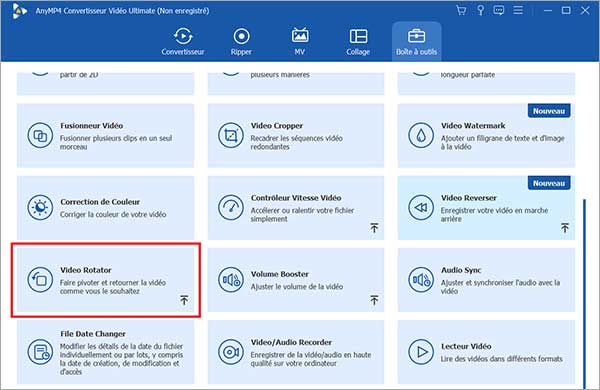Open Video Cropper tool title
The width and height of the screenshot is (600, 390).
[277, 126]
